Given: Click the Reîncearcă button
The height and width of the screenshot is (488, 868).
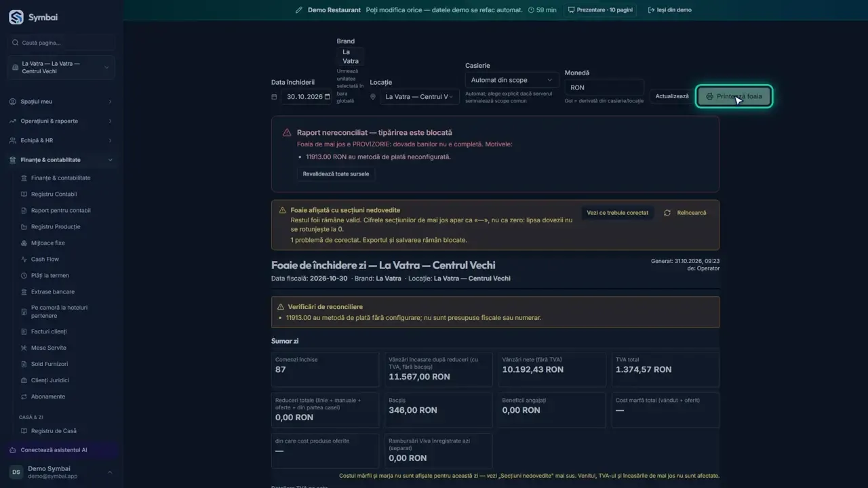Looking at the screenshot, I should point(685,213).
